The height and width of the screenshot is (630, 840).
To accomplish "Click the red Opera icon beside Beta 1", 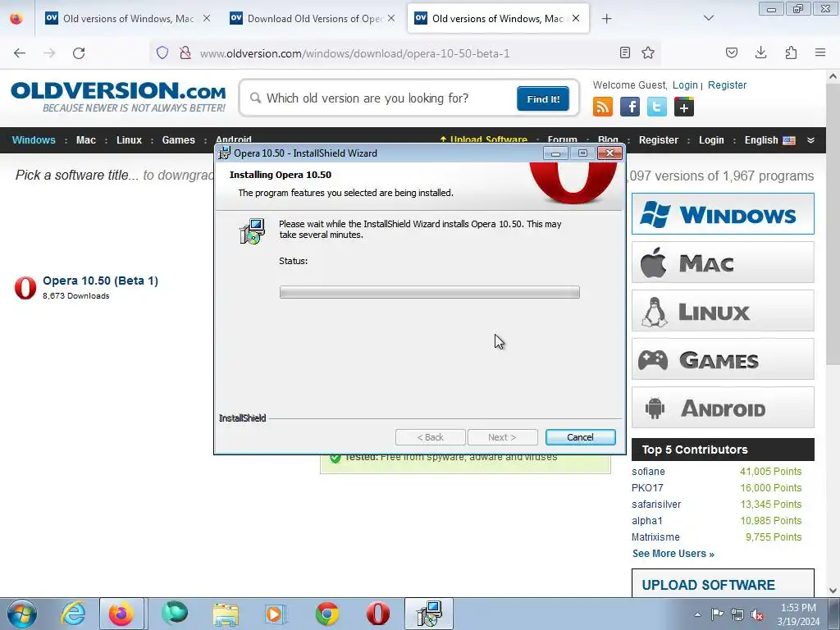I will coord(25,288).
